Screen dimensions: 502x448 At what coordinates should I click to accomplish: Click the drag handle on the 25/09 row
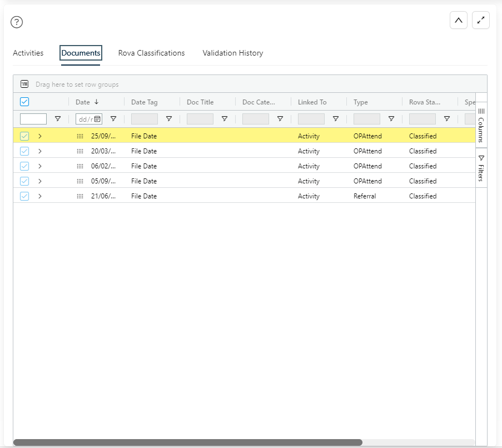coord(80,136)
